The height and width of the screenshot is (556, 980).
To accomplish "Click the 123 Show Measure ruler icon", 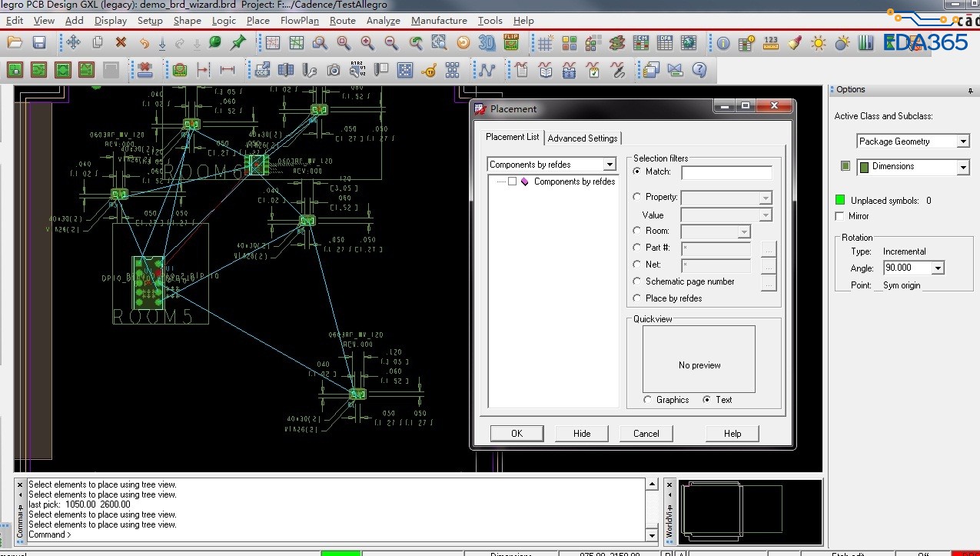I will pyautogui.click(x=771, y=43).
